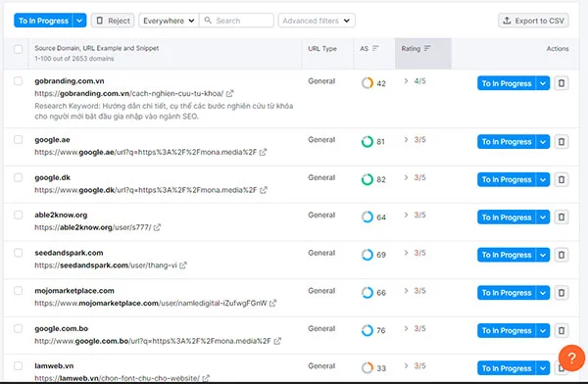Move google.ae To In Progress
Viewport: 588px width, 384px height.
[x=507, y=142]
